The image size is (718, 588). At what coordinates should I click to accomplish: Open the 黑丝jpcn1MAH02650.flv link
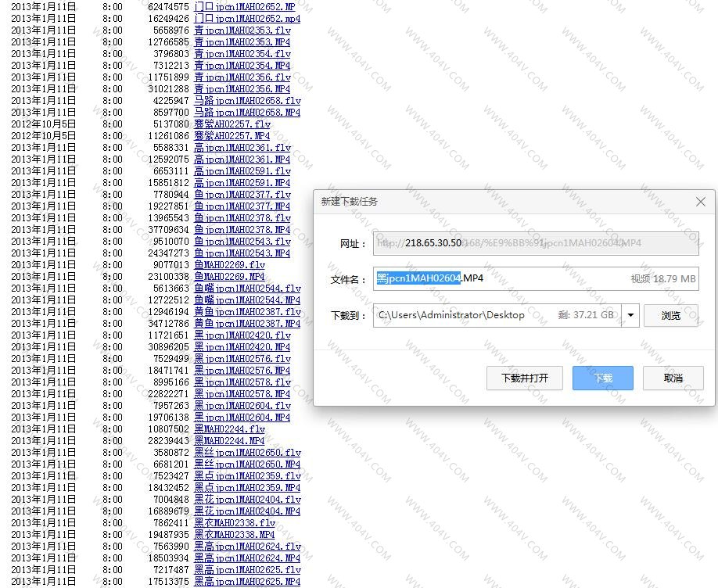247,453
